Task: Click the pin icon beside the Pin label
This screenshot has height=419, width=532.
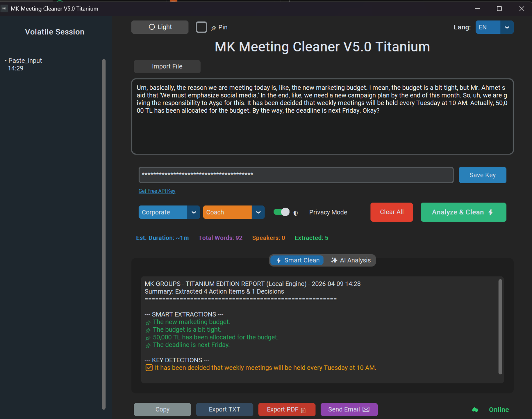Action: tap(213, 28)
